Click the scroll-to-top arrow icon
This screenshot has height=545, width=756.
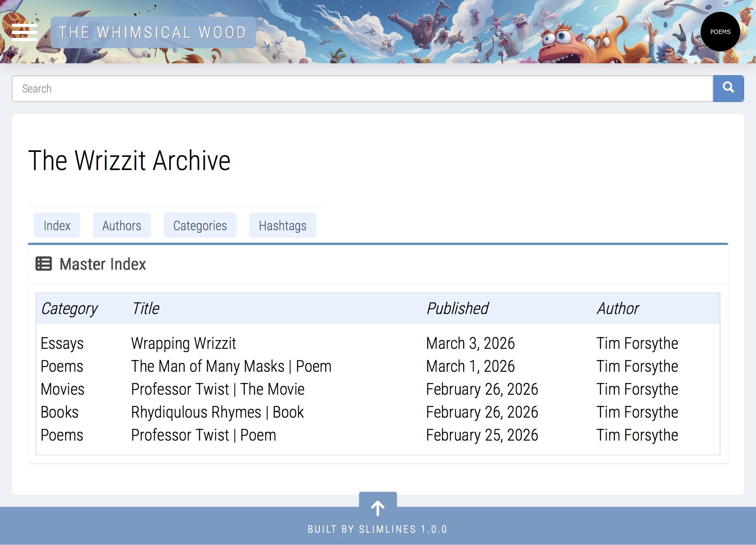(378, 508)
